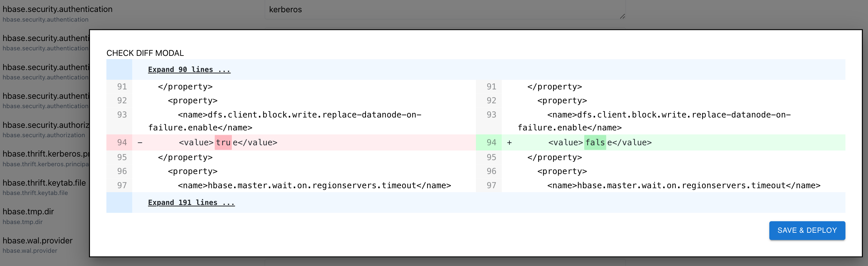Click the kerberos value input field
Screen dimensions: 868x266
445,9
